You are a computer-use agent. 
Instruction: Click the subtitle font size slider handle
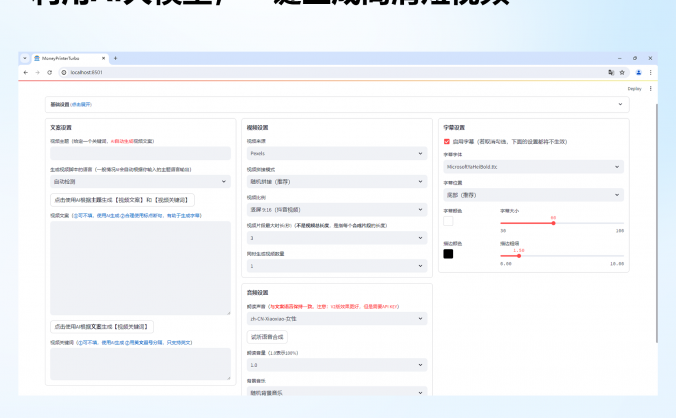tap(553, 223)
